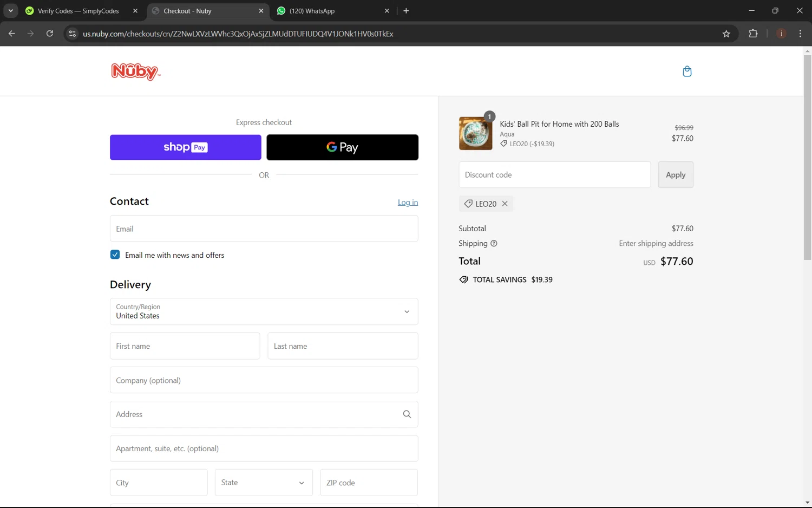Open the tab search dropdown arrow
The height and width of the screenshot is (508, 812).
10,11
